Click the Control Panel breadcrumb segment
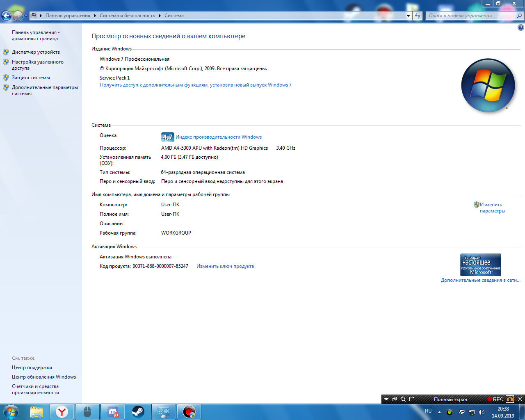The image size is (525, 420). click(x=68, y=16)
